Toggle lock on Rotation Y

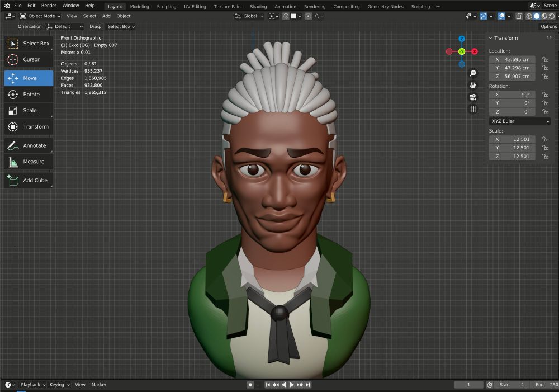[545, 103]
